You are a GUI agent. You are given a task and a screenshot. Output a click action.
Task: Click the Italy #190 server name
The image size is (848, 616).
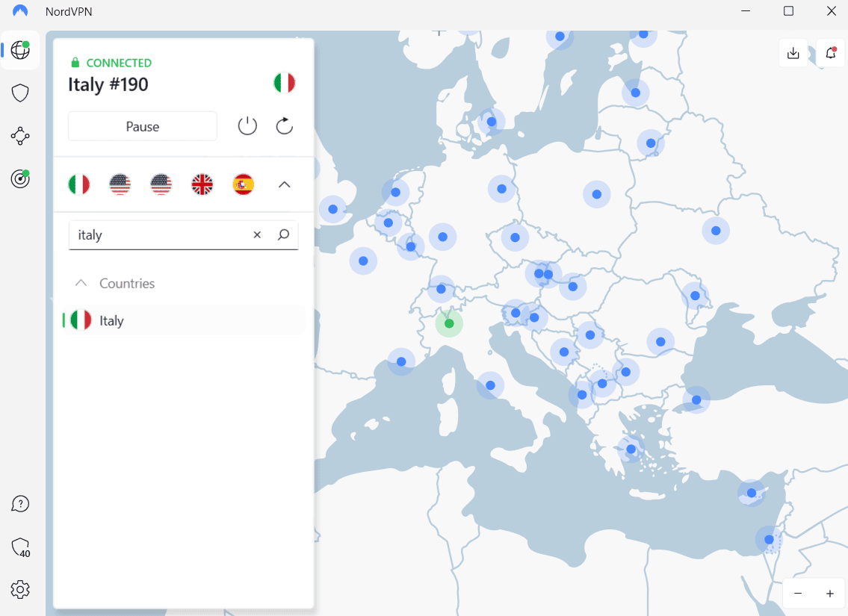pos(108,84)
